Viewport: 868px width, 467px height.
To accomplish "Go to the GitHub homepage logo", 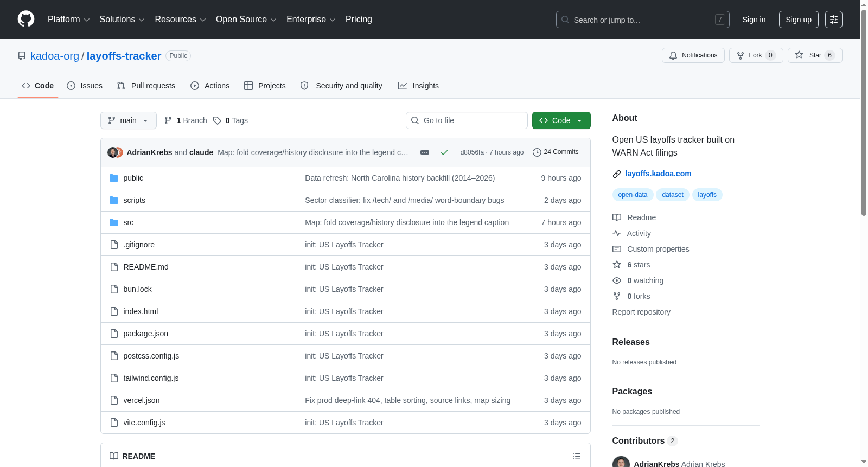I will [26, 19].
